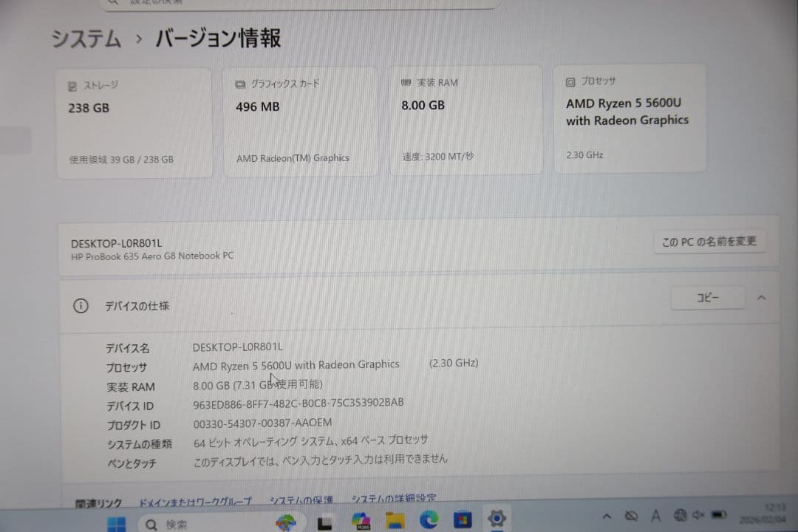The image size is (798, 532).
Task: Click the battery status tray icon
Action: point(719,515)
